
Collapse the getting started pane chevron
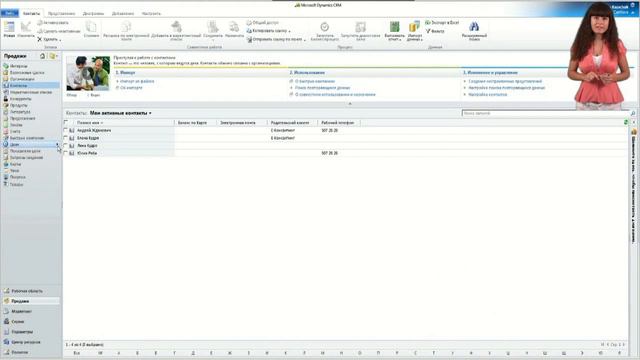pyautogui.click(x=350, y=104)
